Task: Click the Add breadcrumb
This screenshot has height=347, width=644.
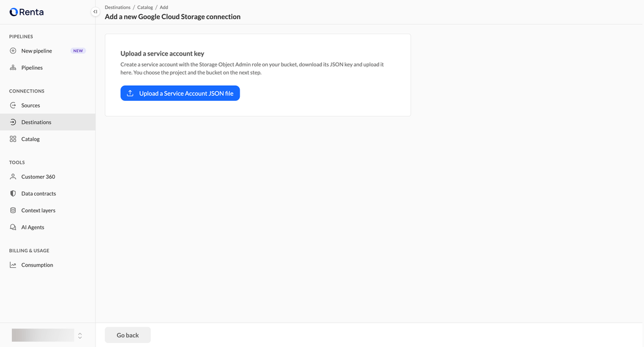Action: [164, 7]
